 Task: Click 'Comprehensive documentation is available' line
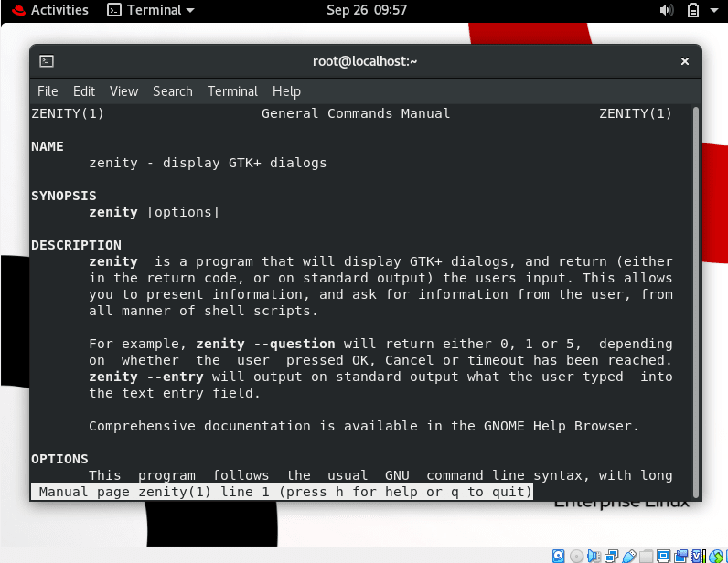click(x=364, y=426)
